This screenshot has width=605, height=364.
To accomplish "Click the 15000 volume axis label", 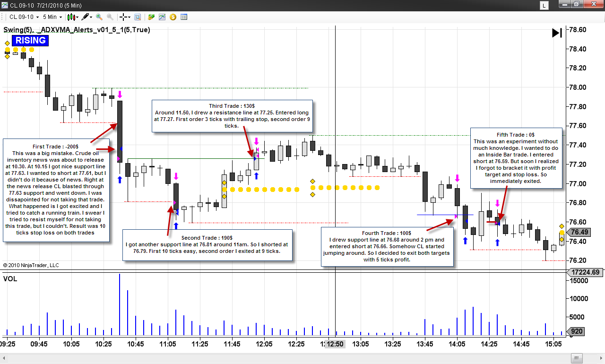I will pos(579,281).
